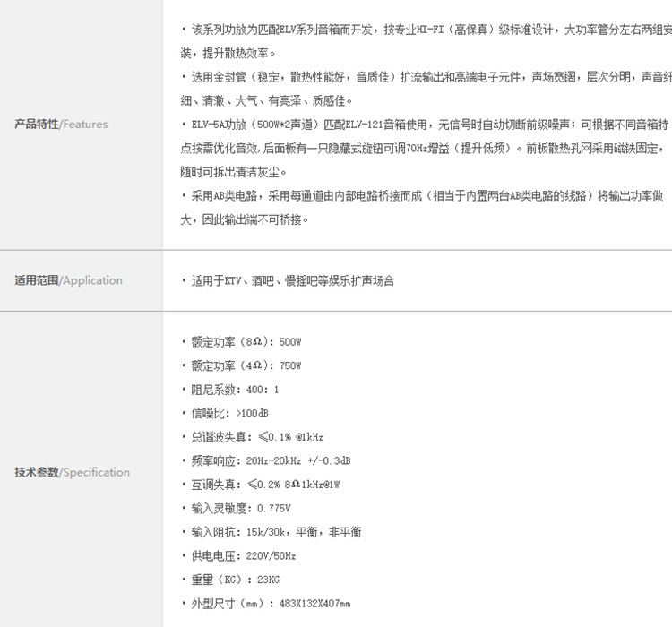
Task: Select the 总谐波失真 specification line
Action: tap(256, 437)
